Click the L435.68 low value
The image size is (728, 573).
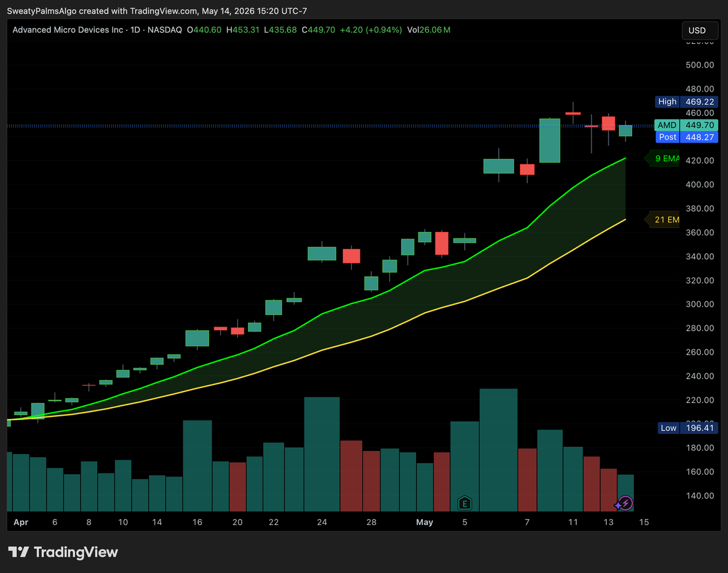pyautogui.click(x=280, y=30)
